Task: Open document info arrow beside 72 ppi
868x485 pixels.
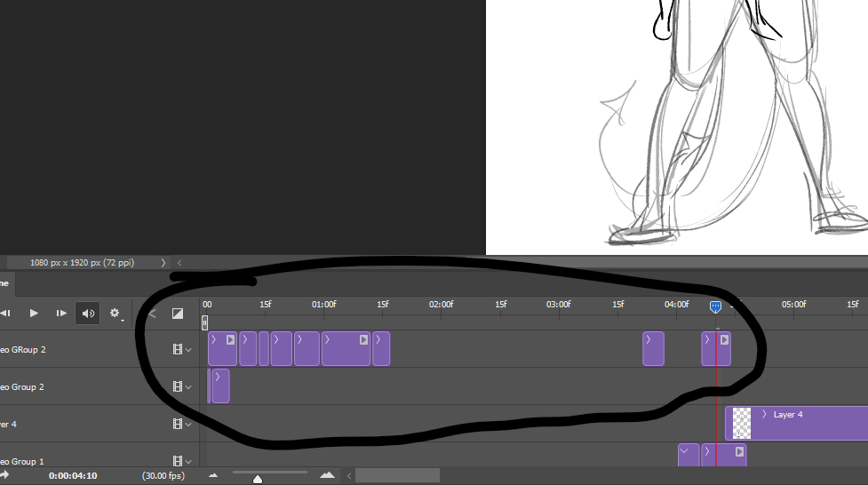Action: pos(163,263)
